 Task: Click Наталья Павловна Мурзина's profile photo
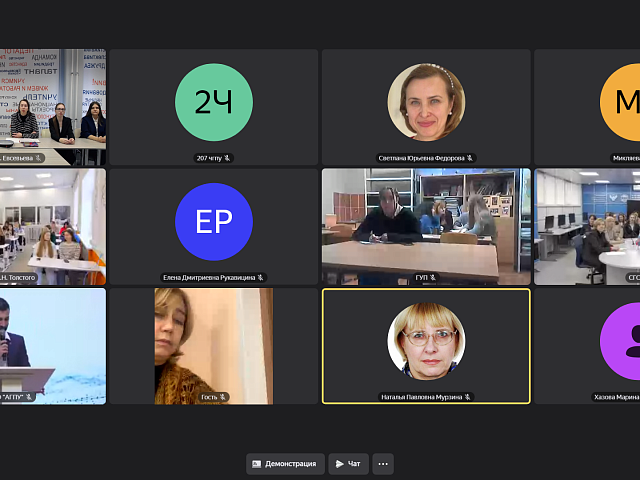point(426,342)
